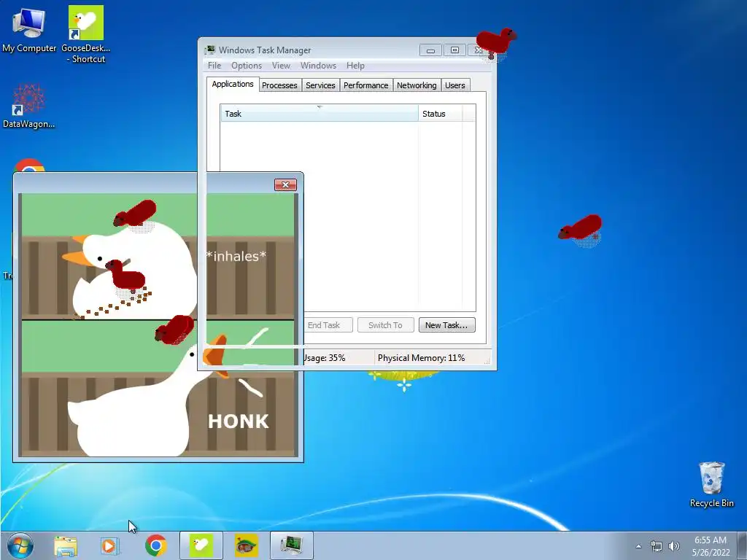Image resolution: width=747 pixels, height=560 pixels.
Task: Switch to the Services tab
Action: pyautogui.click(x=320, y=85)
